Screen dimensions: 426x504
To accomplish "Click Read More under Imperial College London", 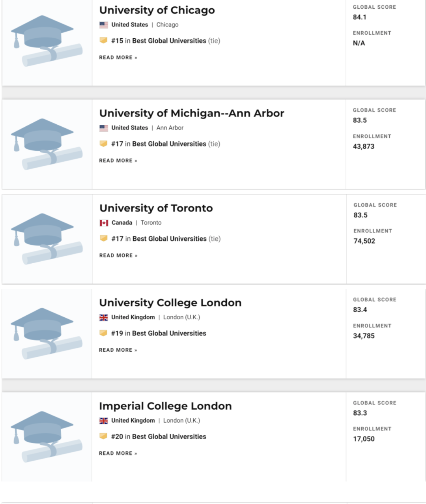I will (118, 453).
